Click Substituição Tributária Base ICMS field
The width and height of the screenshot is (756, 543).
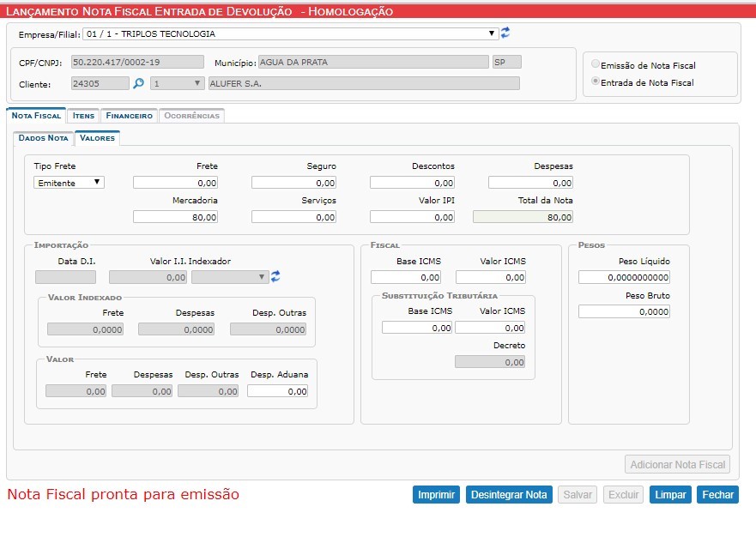click(417, 328)
